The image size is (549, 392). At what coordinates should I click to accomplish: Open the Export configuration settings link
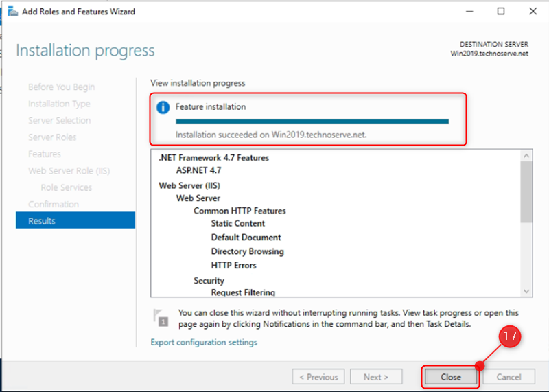[204, 342]
